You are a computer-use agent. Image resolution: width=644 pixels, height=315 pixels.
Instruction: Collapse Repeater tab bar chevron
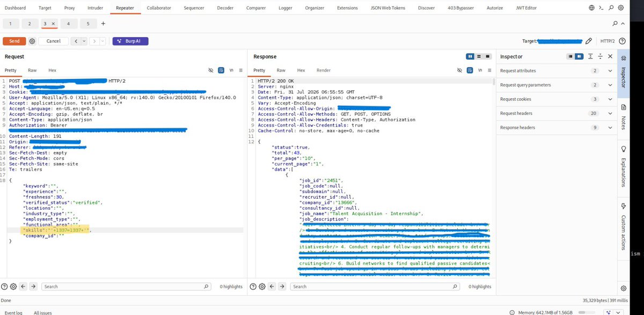pyautogui.click(x=623, y=24)
